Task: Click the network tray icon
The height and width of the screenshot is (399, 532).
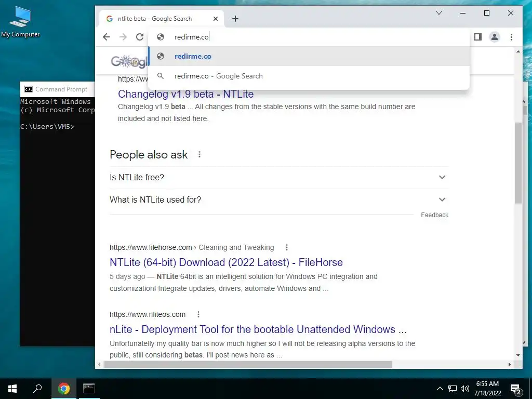Action: coord(453,389)
